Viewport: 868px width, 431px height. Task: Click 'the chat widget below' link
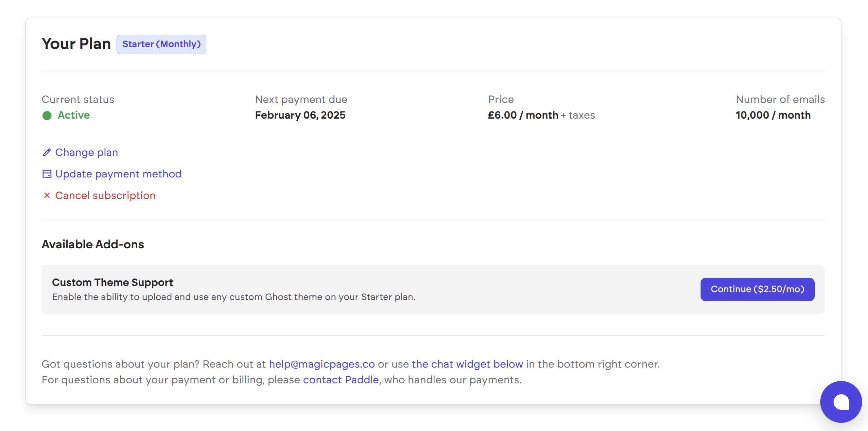467,364
